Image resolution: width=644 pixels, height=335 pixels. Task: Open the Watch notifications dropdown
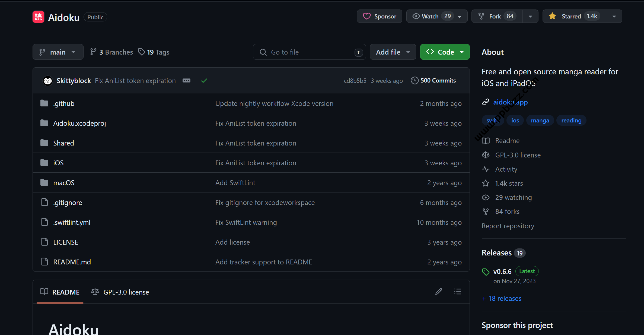coord(437,16)
